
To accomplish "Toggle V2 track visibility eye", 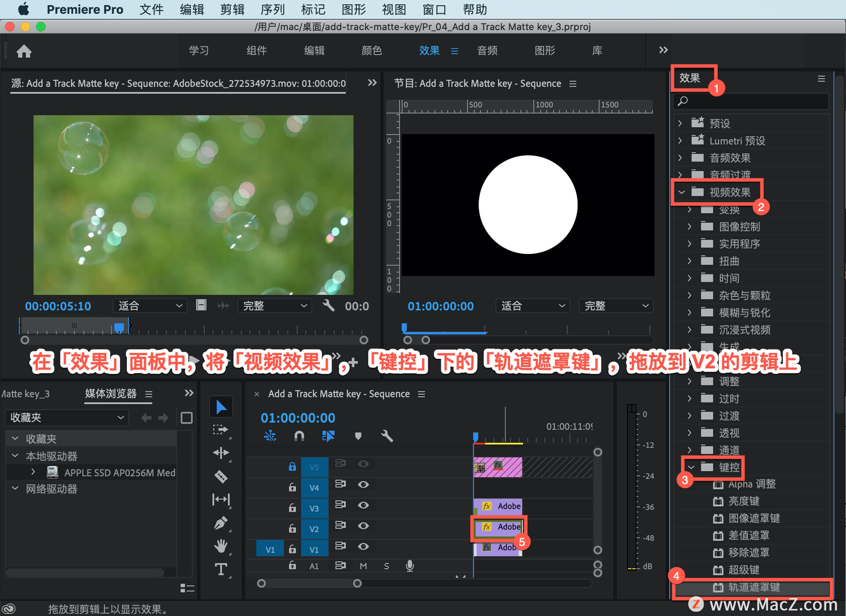I will (363, 526).
